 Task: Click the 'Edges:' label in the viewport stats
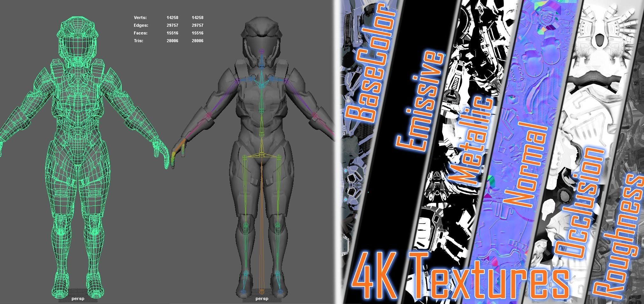coord(141,25)
